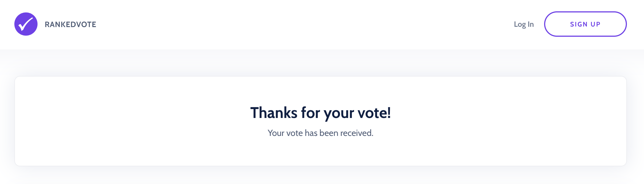Viewport: 644px width, 184px height.
Task: Click the white checkmark inside the logo
Action: point(26,25)
